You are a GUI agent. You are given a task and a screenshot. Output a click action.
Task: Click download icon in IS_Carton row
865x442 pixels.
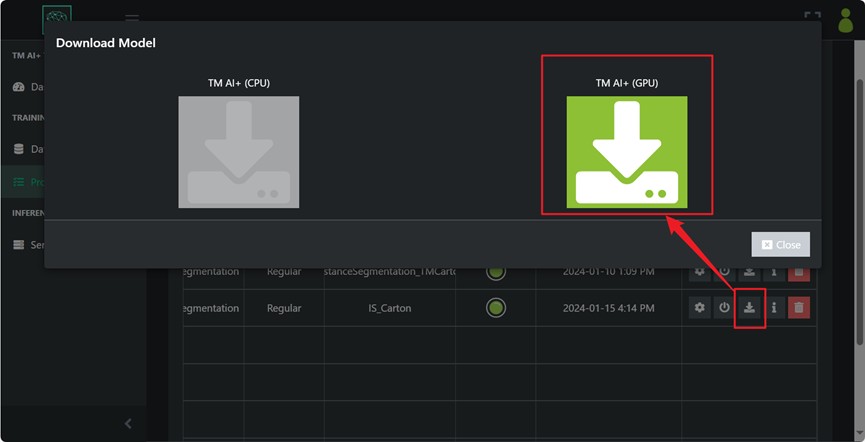pyautogui.click(x=749, y=308)
